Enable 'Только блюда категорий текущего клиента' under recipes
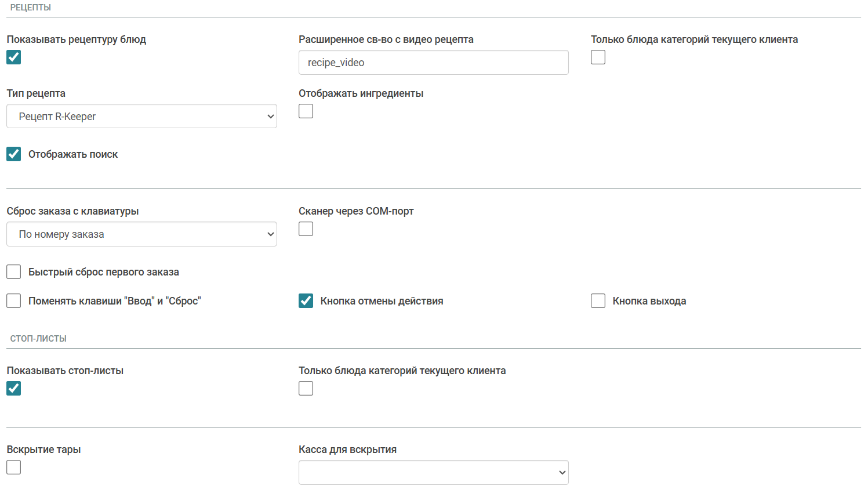Image resolution: width=868 pixels, height=493 pixels. (x=598, y=57)
